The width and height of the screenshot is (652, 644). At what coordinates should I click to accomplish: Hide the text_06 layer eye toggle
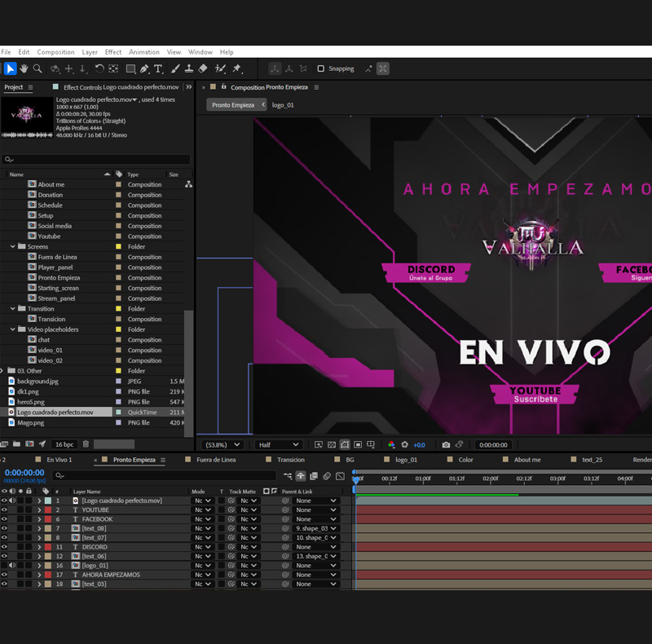pyautogui.click(x=4, y=556)
